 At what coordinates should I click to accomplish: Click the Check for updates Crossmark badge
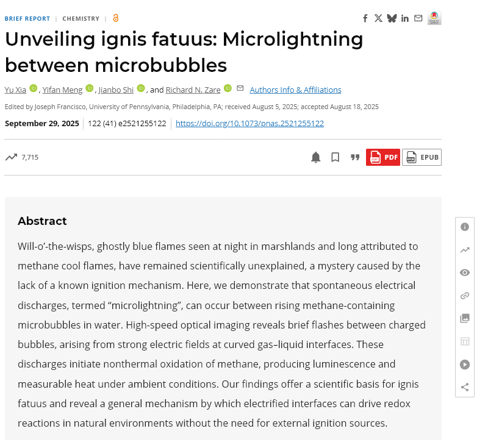coord(434,18)
